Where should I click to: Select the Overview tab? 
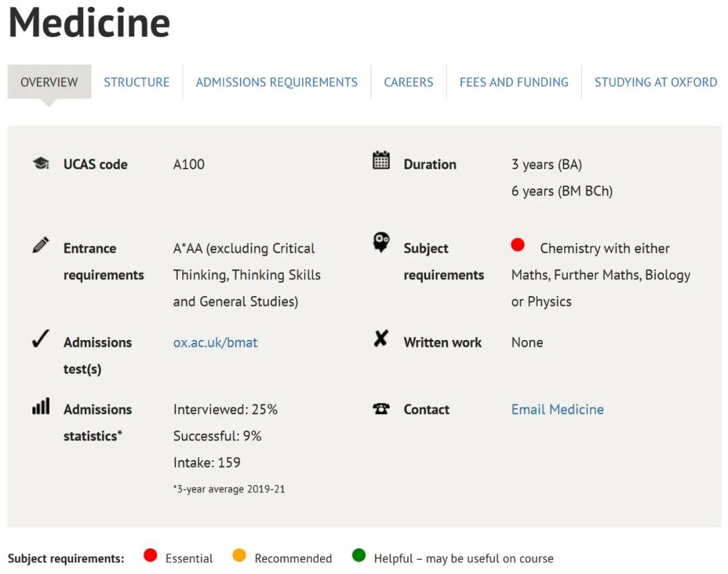tap(49, 82)
